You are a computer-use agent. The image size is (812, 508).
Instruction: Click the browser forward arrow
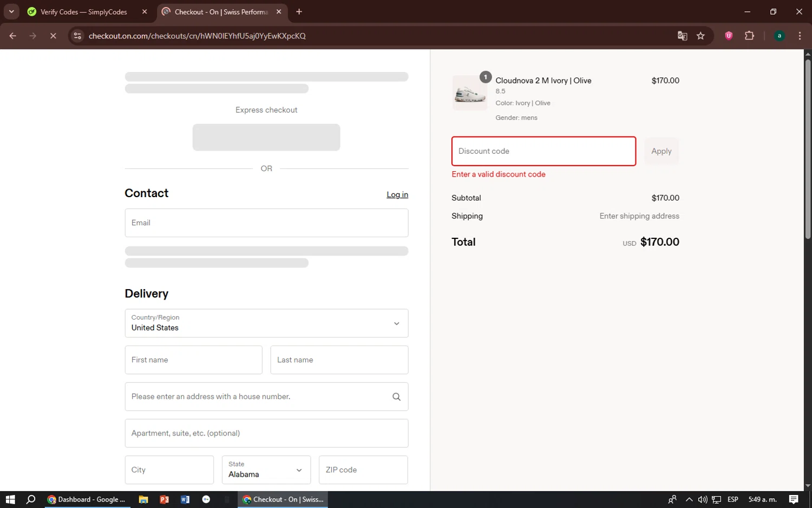click(33, 36)
